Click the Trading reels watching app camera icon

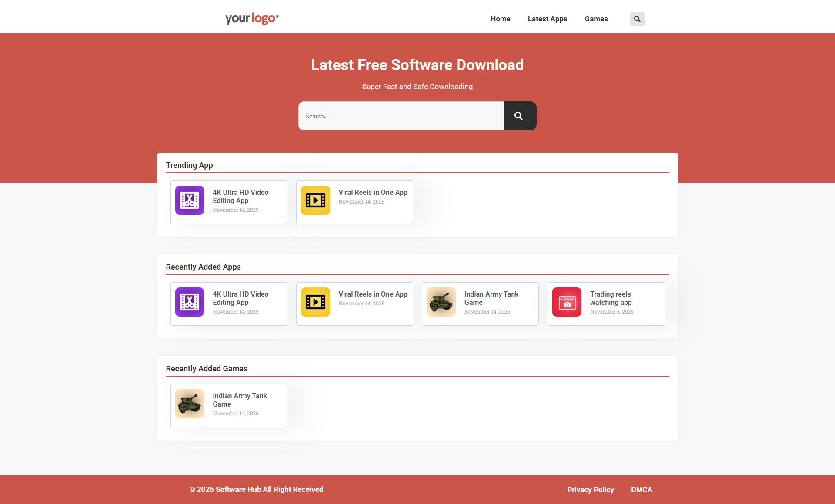pos(567,302)
